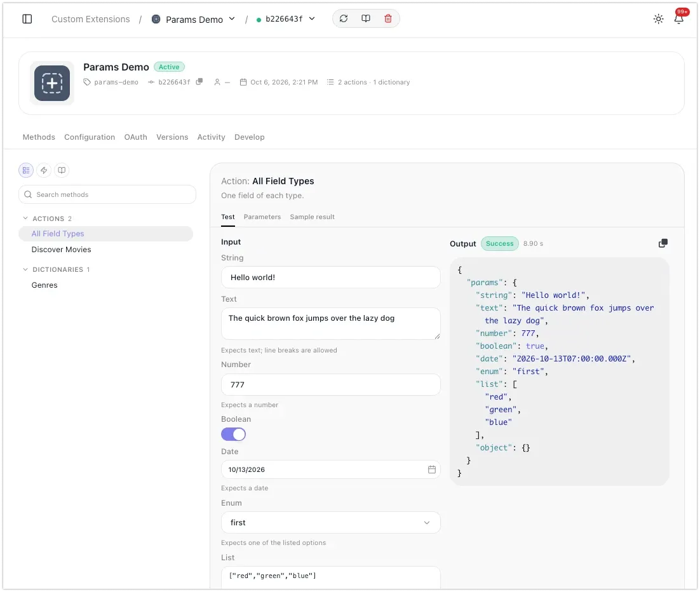Open the OAuth tab
The height and width of the screenshot is (592, 700).
pos(136,137)
